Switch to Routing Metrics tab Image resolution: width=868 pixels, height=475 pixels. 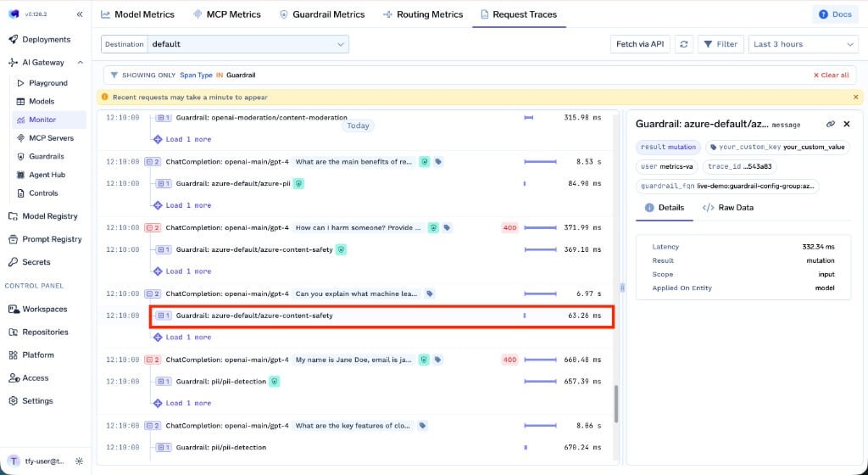tap(422, 14)
